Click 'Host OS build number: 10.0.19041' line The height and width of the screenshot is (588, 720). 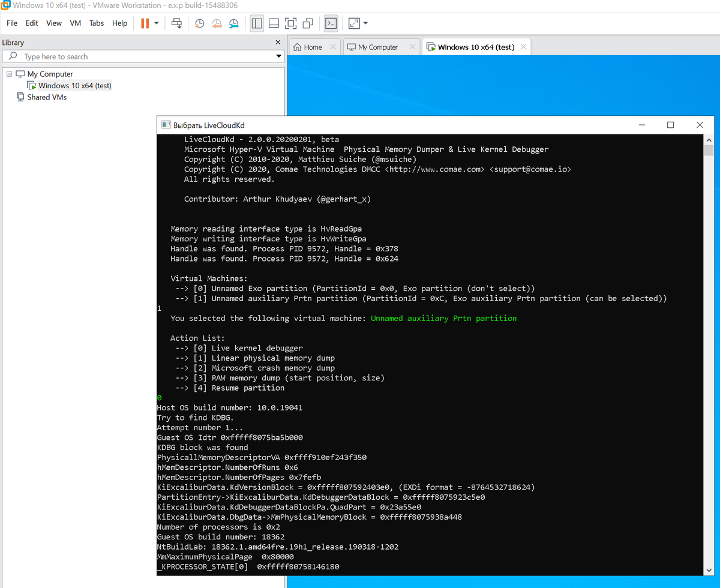coord(230,408)
